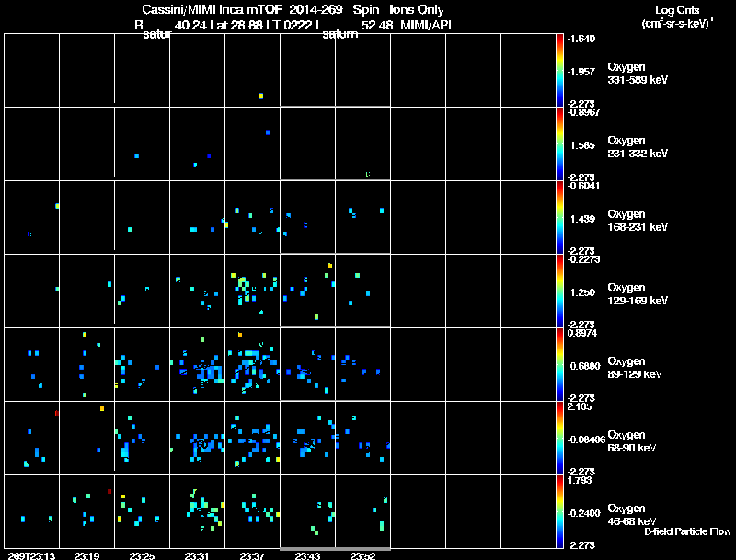Click the "23:52" time axis label
The image size is (736, 560).
click(x=362, y=556)
